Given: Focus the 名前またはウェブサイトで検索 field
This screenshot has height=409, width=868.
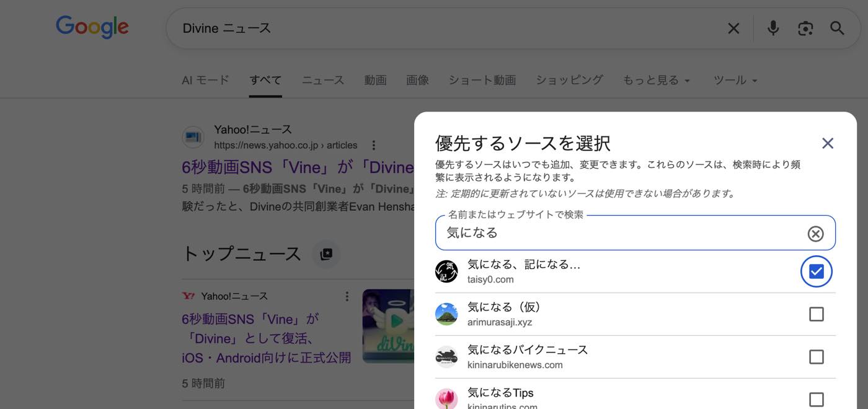Looking at the screenshot, I should [620, 234].
